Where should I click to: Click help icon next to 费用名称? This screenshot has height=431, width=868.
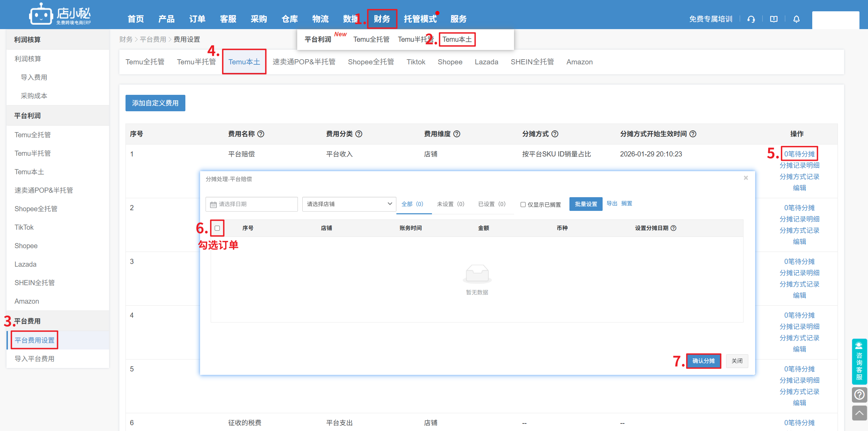tap(261, 134)
